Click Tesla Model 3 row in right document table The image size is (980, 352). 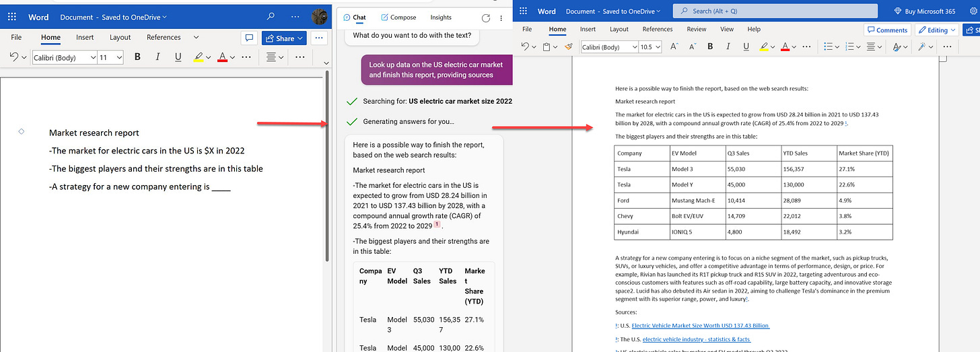[x=754, y=169]
